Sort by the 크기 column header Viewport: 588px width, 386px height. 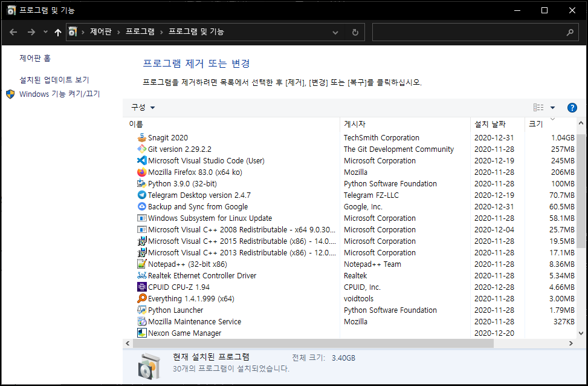click(x=551, y=124)
